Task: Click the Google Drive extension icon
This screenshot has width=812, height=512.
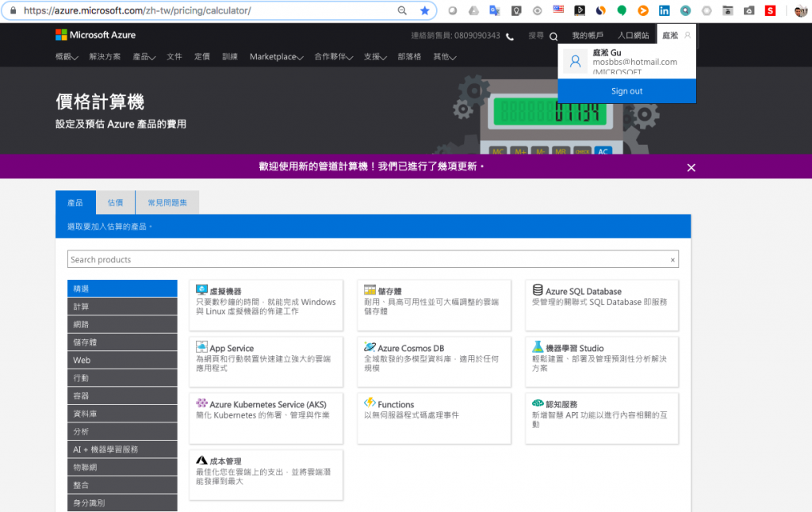Action: click(x=473, y=10)
